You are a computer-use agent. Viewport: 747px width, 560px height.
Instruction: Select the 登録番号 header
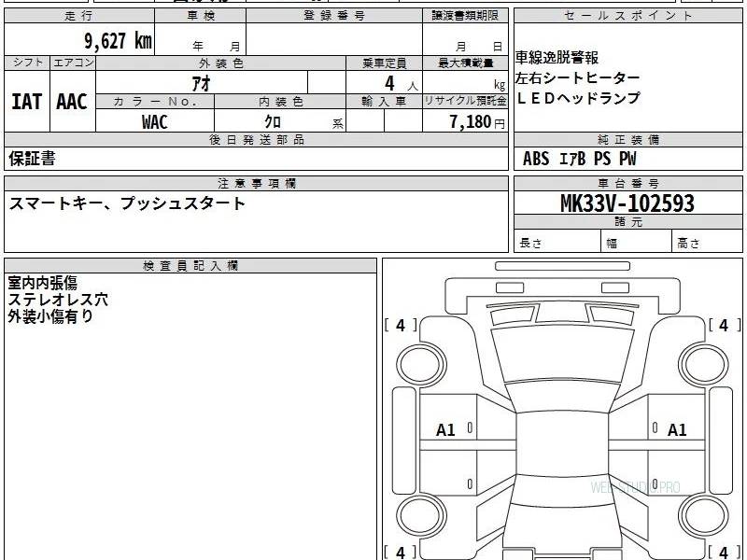pos(334,16)
